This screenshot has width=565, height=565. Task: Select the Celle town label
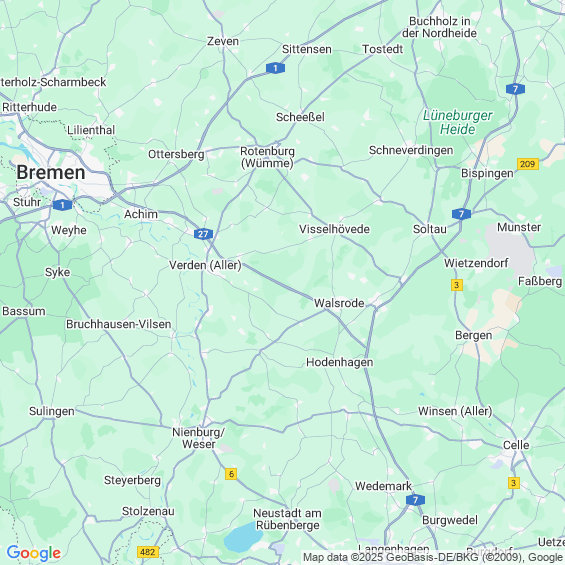pyautogui.click(x=516, y=445)
